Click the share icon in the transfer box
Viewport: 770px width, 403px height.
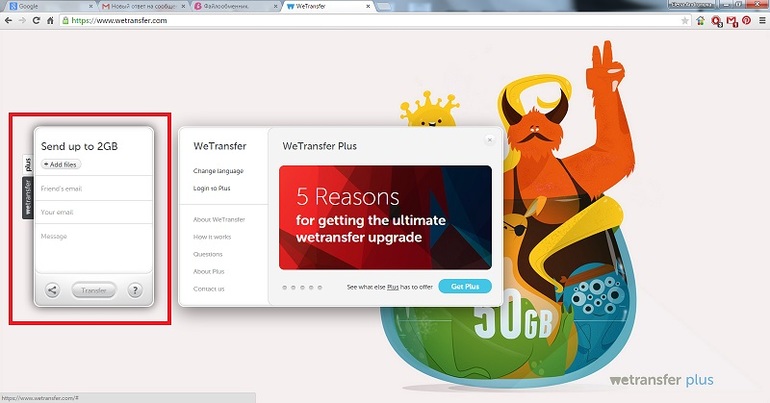point(52,290)
